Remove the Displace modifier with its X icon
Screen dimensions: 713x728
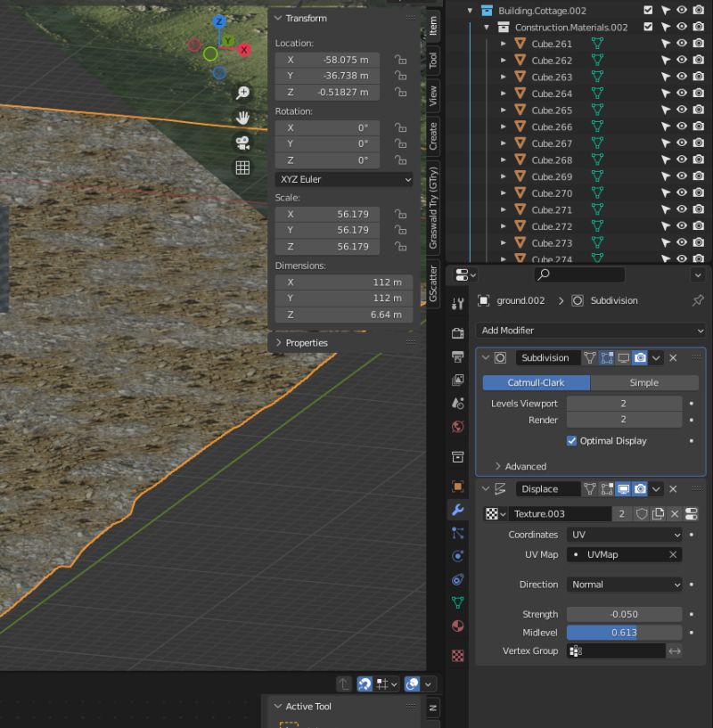(673, 488)
